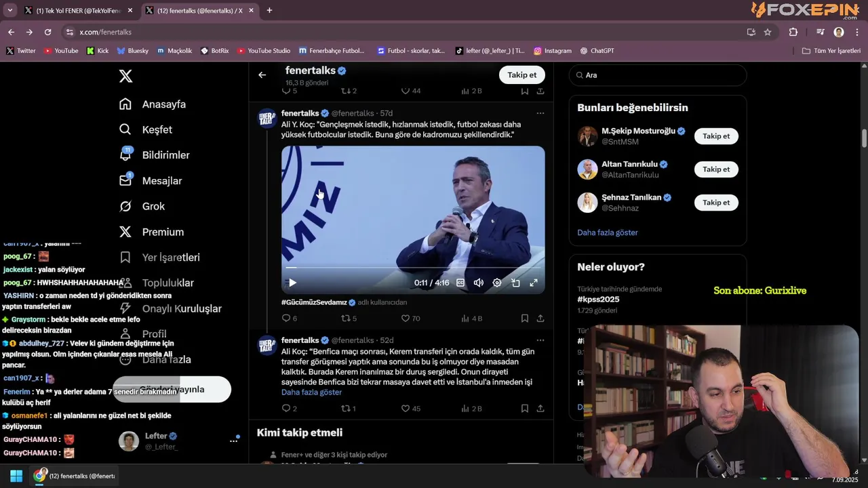Reload the page
The image size is (868, 488).
click(47, 32)
